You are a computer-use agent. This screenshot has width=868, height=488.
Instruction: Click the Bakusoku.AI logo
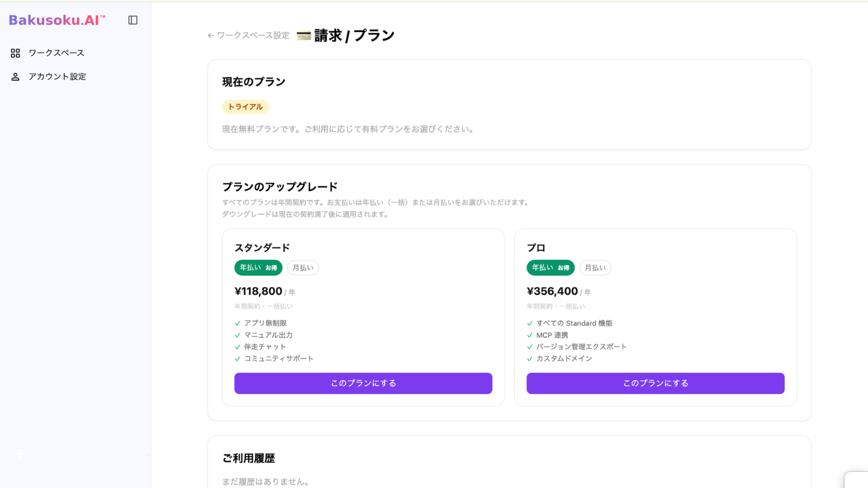57,20
